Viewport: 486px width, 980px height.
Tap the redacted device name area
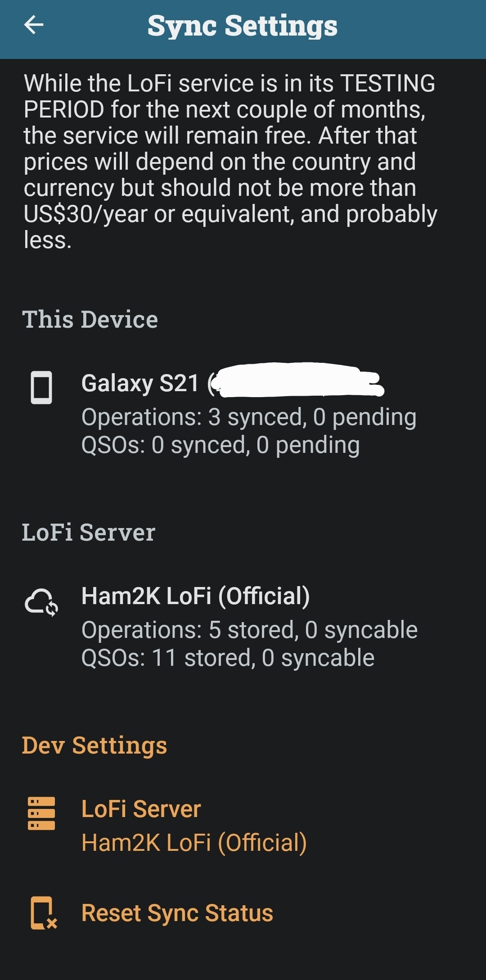pos(299,380)
